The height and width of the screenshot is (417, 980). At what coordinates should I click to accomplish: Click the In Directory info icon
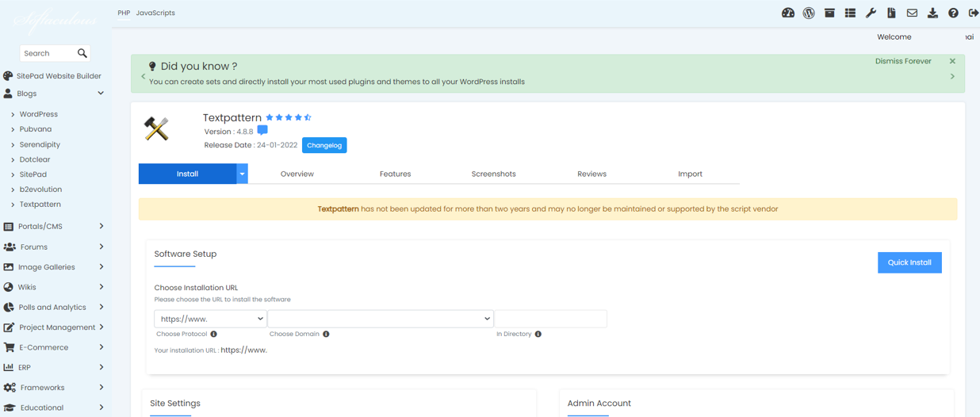click(538, 335)
